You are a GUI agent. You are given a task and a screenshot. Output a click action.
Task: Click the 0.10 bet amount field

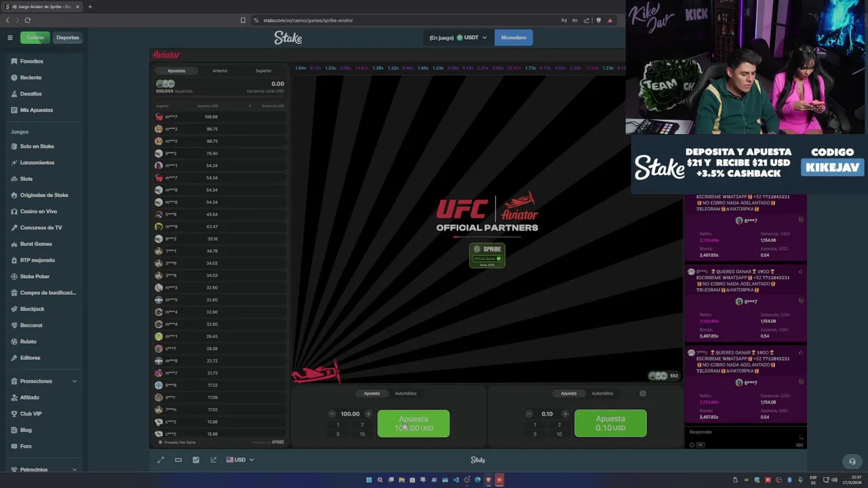pyautogui.click(x=547, y=413)
